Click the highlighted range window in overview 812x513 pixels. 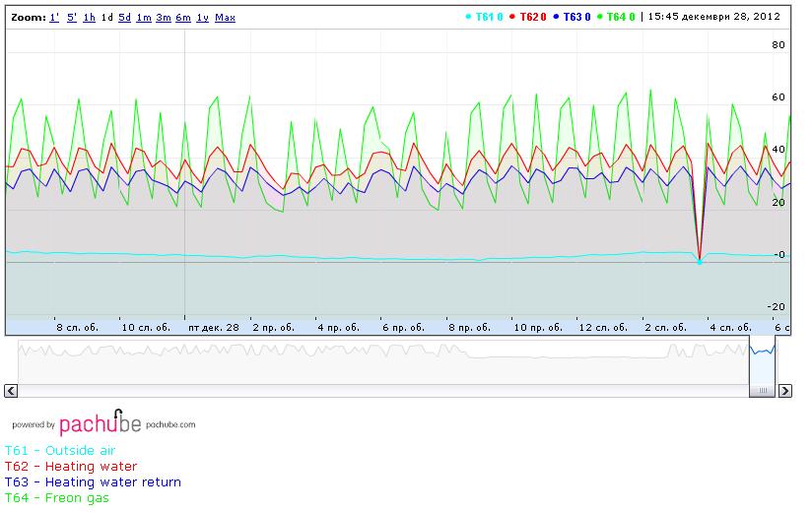point(763,360)
